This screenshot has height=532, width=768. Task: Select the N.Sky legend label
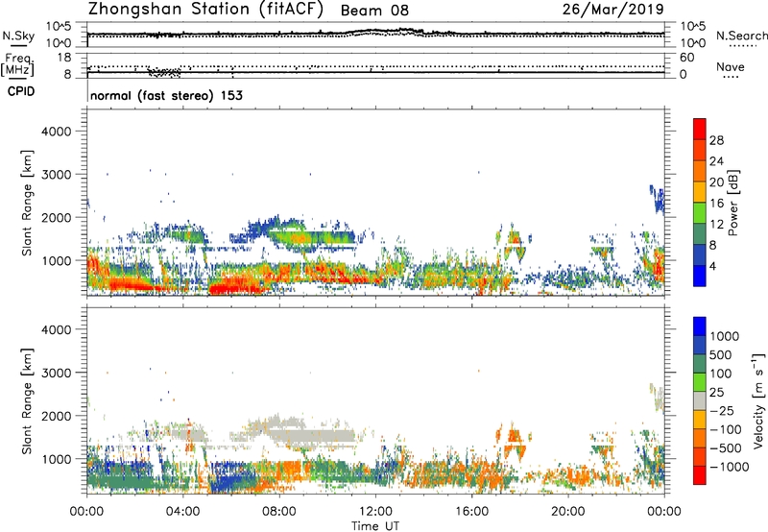click(18, 36)
